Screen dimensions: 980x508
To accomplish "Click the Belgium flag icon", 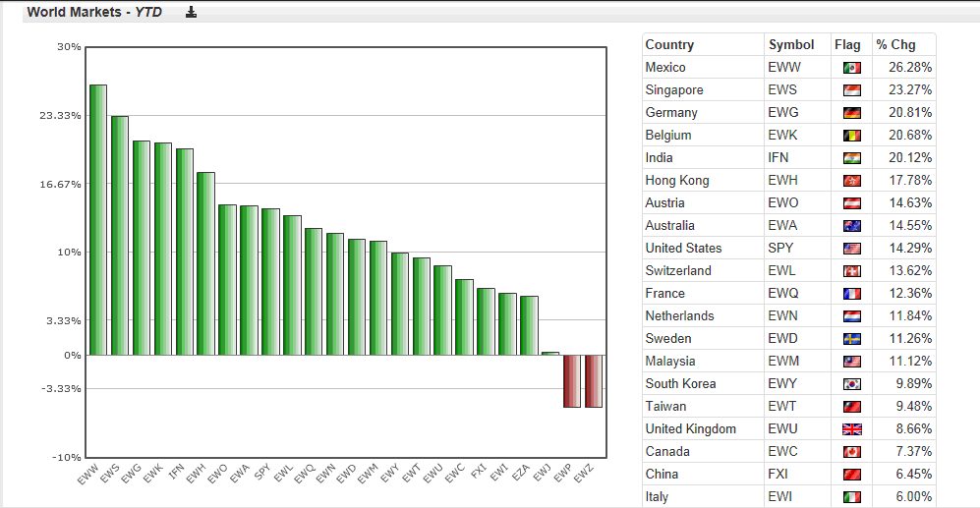I will [852, 135].
